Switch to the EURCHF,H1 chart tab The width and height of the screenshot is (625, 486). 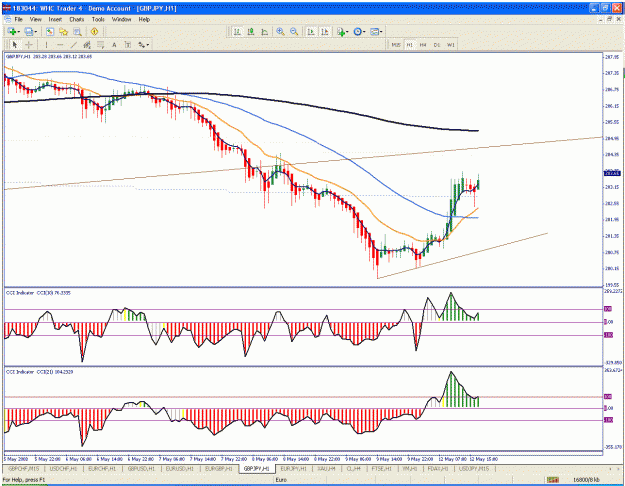pyautogui.click(x=102, y=468)
